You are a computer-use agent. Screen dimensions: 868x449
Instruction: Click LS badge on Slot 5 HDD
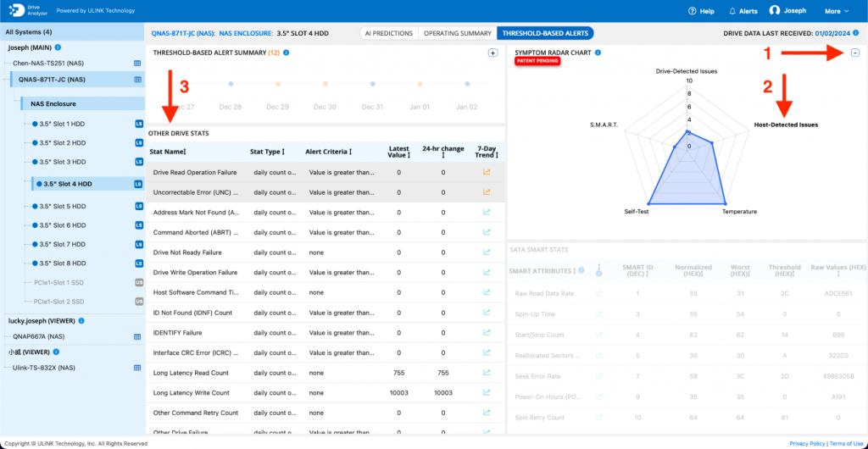click(139, 206)
